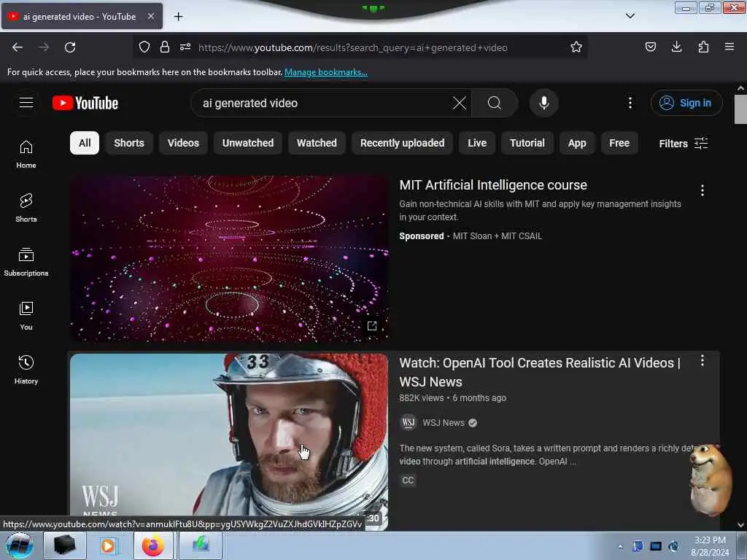This screenshot has height=560, width=747.
Task: Open Firefox from the taskbar
Action: [x=153, y=545]
